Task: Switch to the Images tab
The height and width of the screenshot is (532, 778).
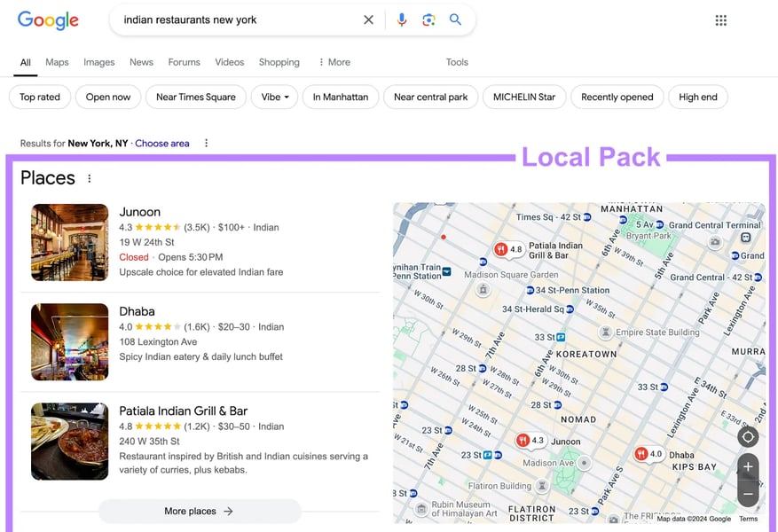Action: [x=98, y=62]
